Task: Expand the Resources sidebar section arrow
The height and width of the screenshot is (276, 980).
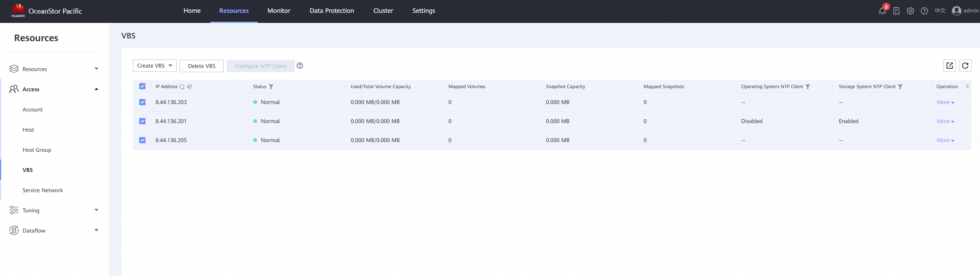Action: point(96,69)
